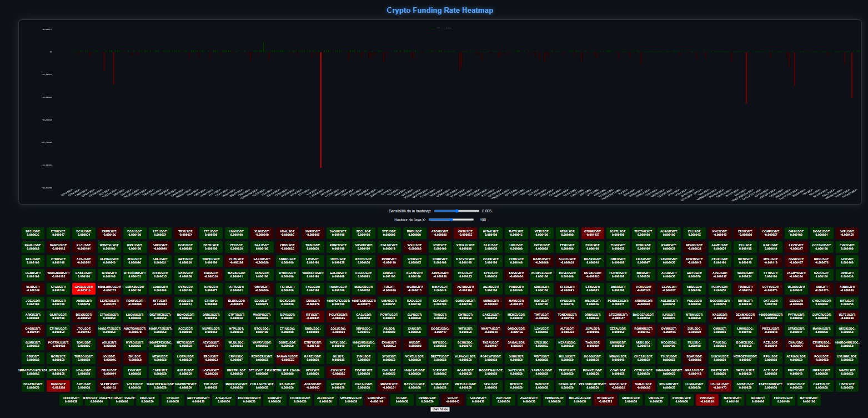The width and height of the screenshot is (868, 418).
Task: Toggle the Dark Mode button
Action: tap(440, 409)
